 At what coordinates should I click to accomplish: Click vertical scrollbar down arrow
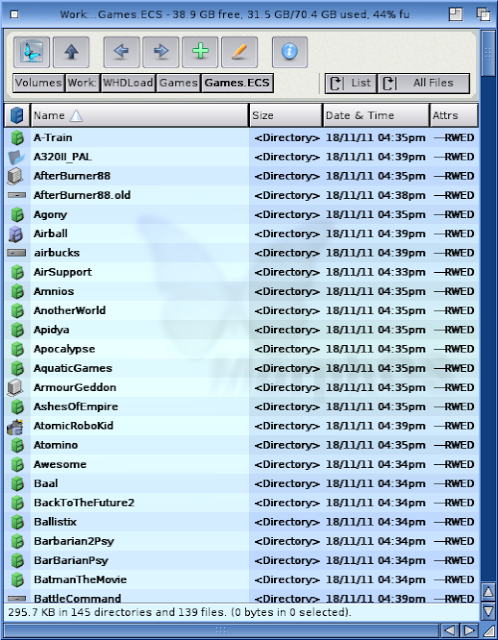488,611
